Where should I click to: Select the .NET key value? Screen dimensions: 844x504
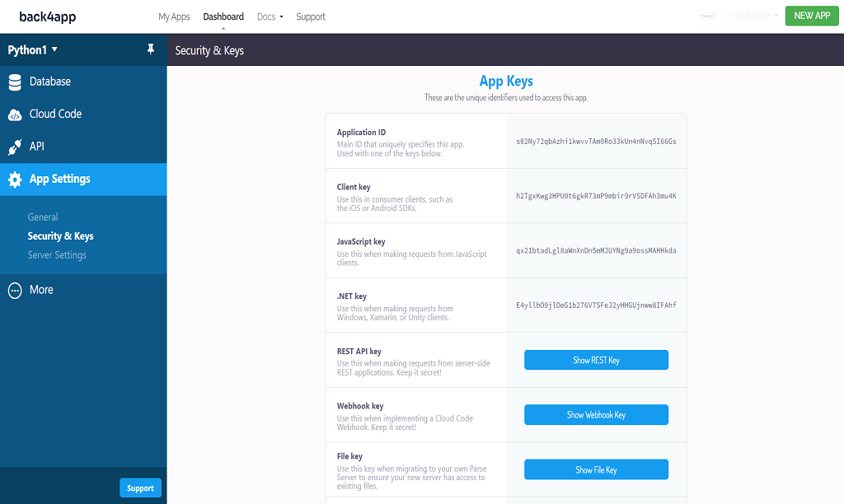(597, 305)
